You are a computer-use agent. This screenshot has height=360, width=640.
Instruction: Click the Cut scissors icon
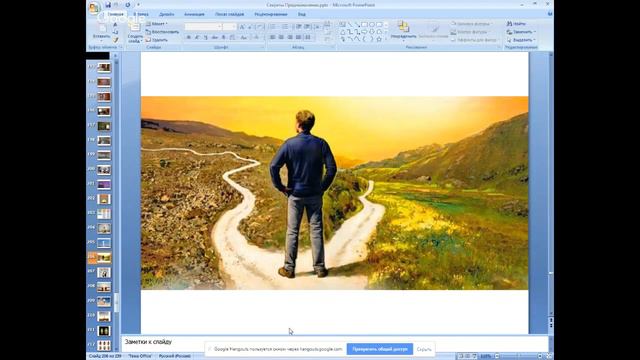[116, 24]
